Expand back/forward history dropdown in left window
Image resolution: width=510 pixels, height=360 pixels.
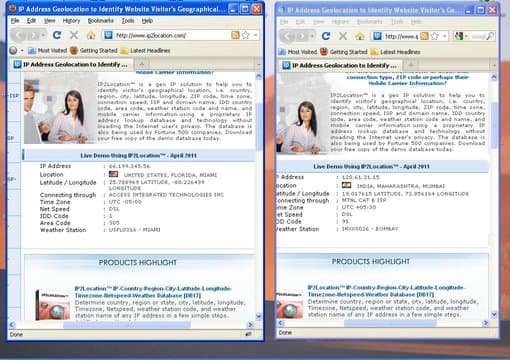click(x=43, y=35)
